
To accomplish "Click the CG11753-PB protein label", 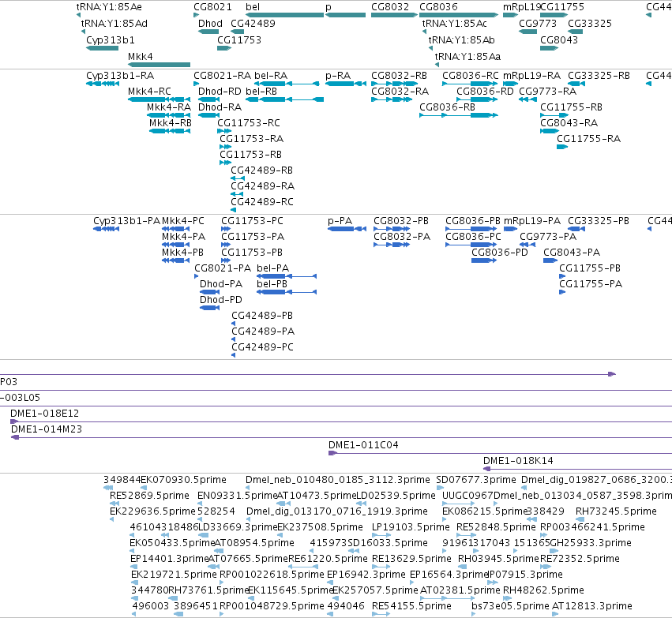I will pos(252,253).
